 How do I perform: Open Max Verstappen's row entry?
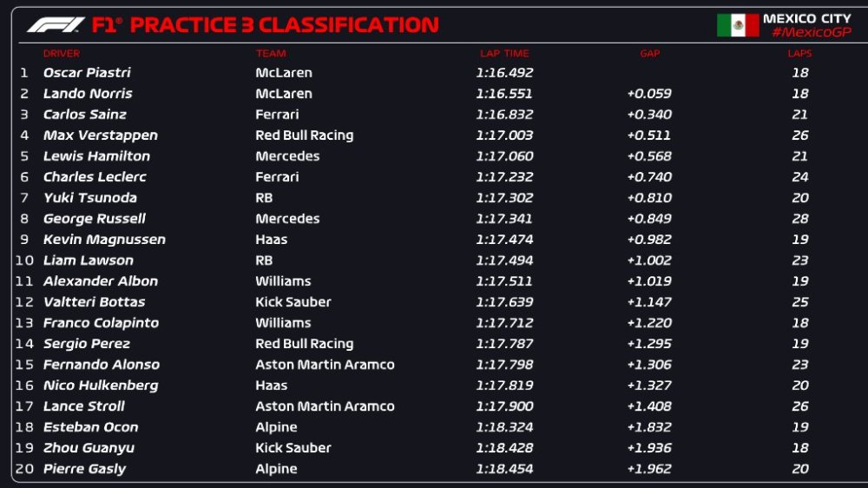point(101,135)
